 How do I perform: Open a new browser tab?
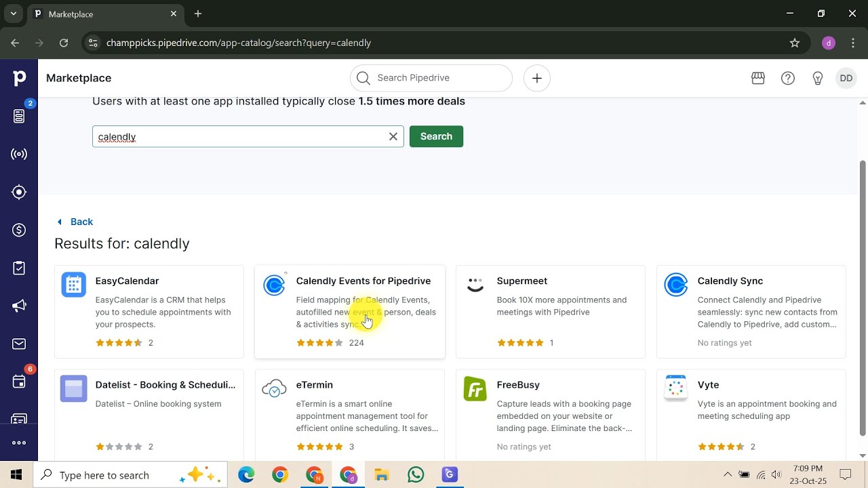coord(198,14)
